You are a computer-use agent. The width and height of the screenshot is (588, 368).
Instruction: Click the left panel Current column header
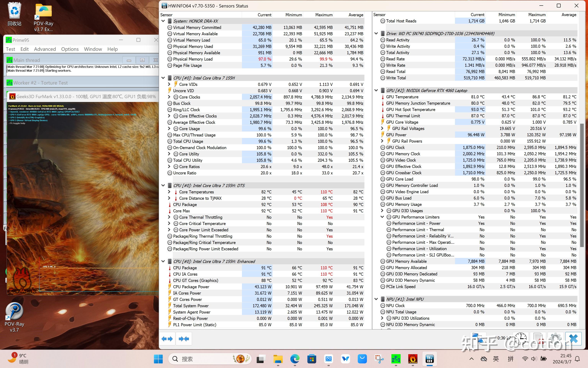(x=257, y=15)
